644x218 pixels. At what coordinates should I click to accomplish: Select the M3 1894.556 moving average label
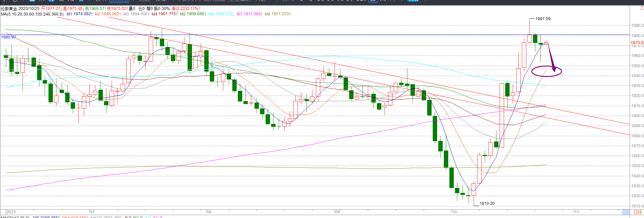[x=136, y=14]
